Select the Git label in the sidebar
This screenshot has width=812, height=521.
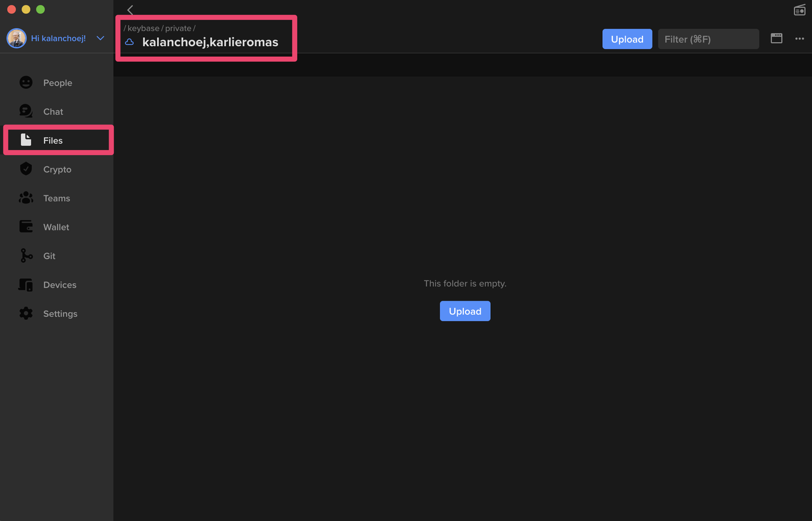(x=49, y=256)
